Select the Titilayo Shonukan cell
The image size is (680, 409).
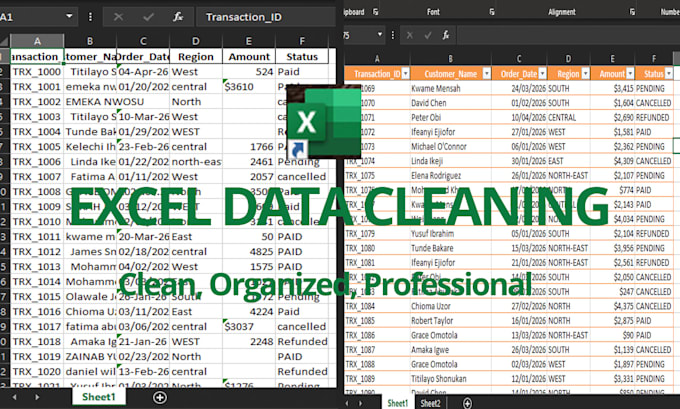tap(451, 379)
